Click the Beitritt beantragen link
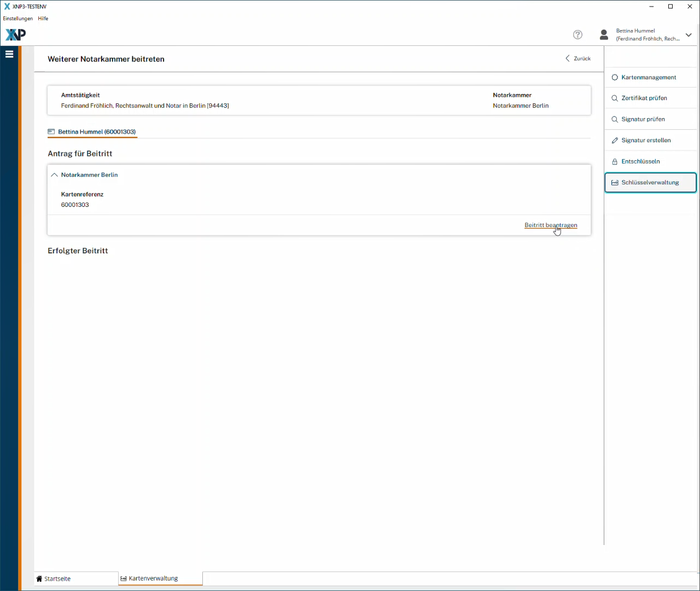Screen dimensions: 700x591 pyautogui.click(x=551, y=225)
